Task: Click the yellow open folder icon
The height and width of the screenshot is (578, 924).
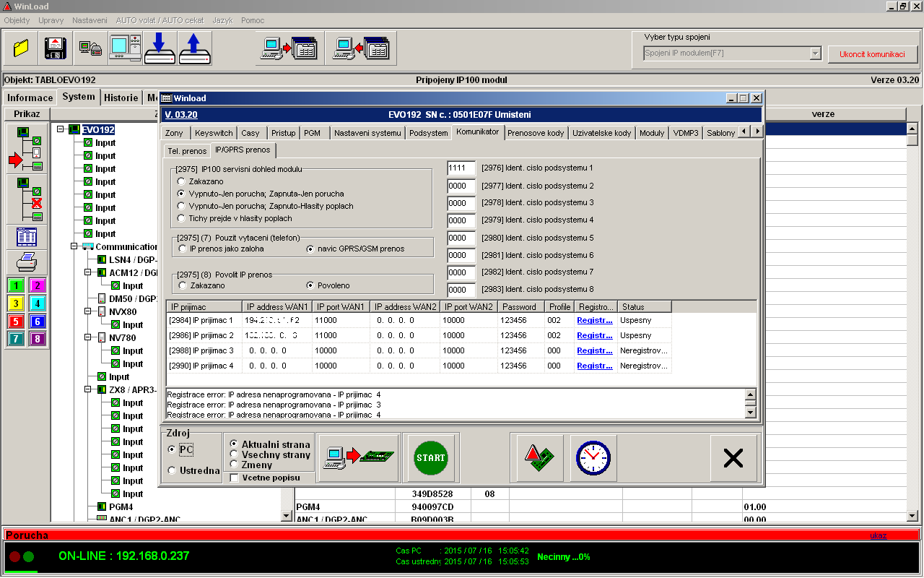Action: (21, 48)
